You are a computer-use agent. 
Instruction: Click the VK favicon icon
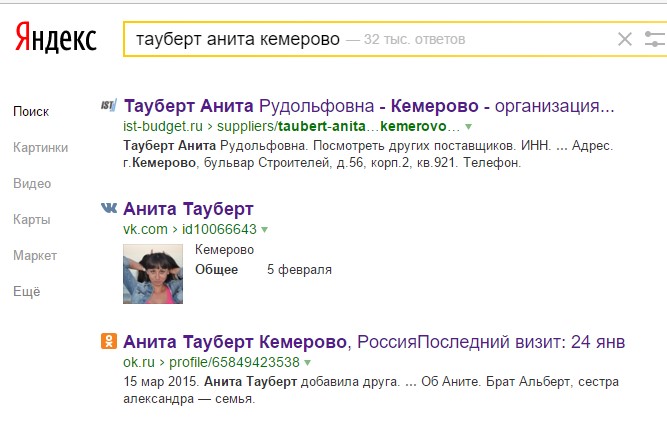click(109, 208)
